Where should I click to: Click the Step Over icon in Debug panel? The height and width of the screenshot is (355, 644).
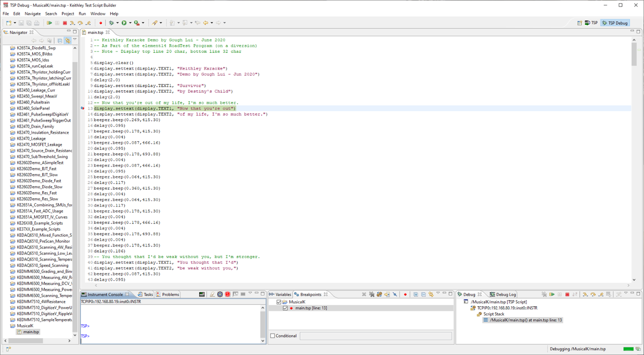(x=593, y=294)
